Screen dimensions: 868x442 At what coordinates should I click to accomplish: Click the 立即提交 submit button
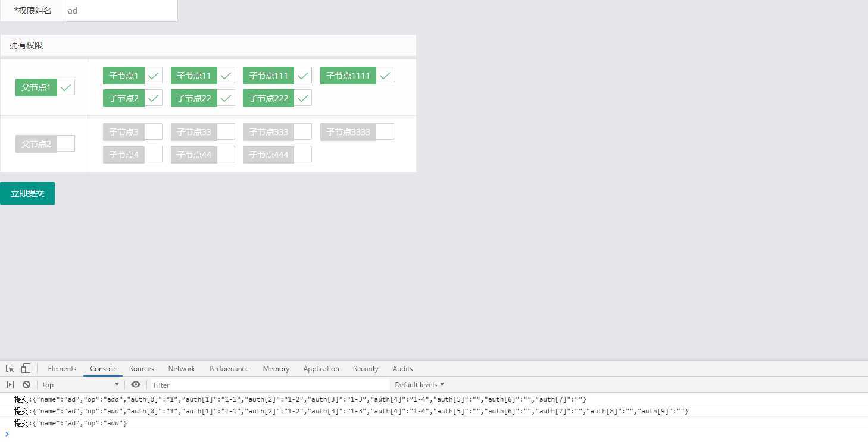click(x=27, y=193)
